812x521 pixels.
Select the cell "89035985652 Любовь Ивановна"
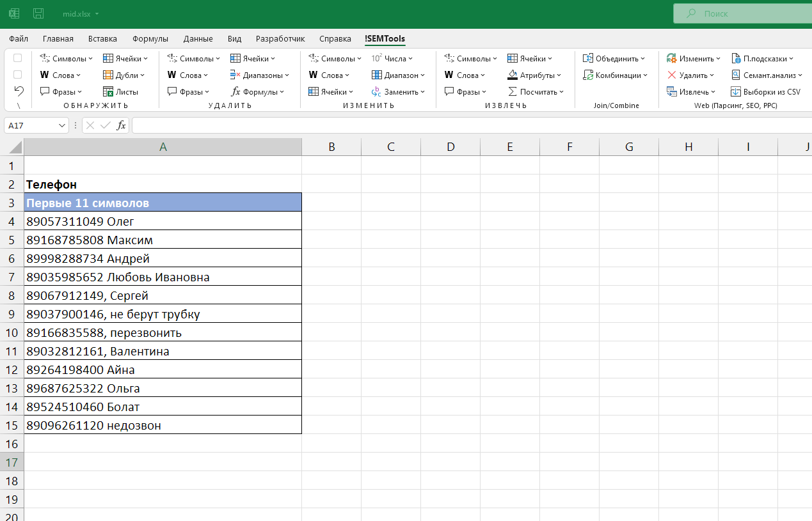point(163,277)
